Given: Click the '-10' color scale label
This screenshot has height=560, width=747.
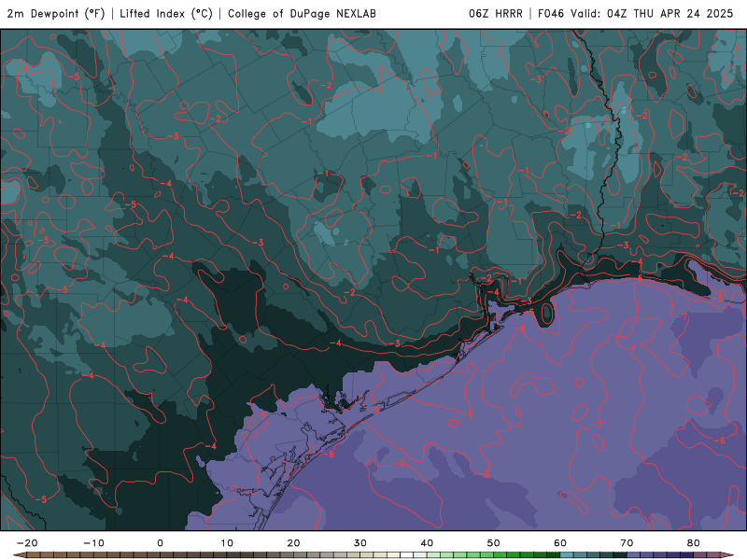Looking at the screenshot, I should tap(93, 543).
